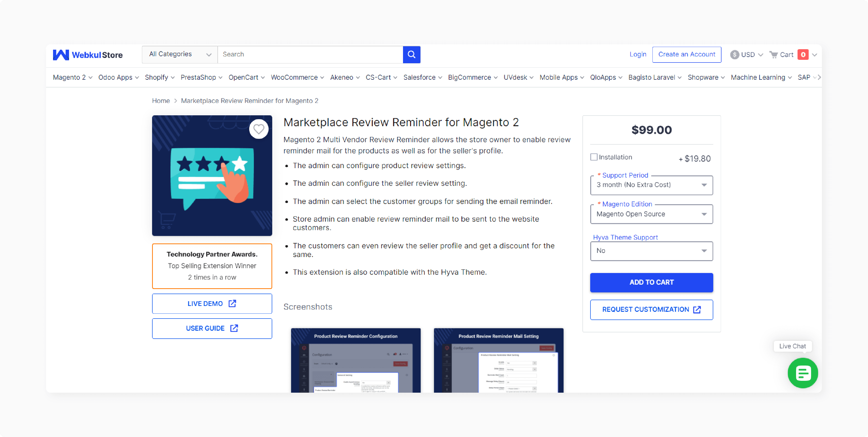Screen dimensions: 868x437
Task: Click the + $19.80 installation price
Action: (695, 158)
